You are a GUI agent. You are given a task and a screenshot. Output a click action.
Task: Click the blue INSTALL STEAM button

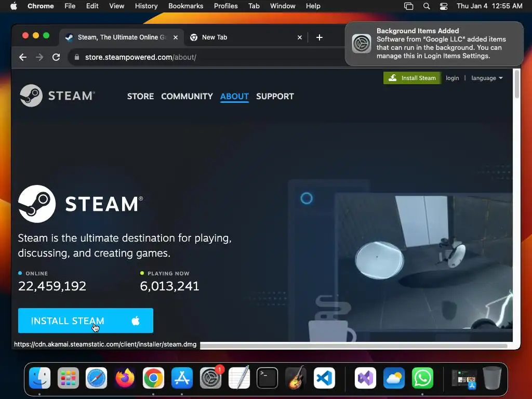86,321
